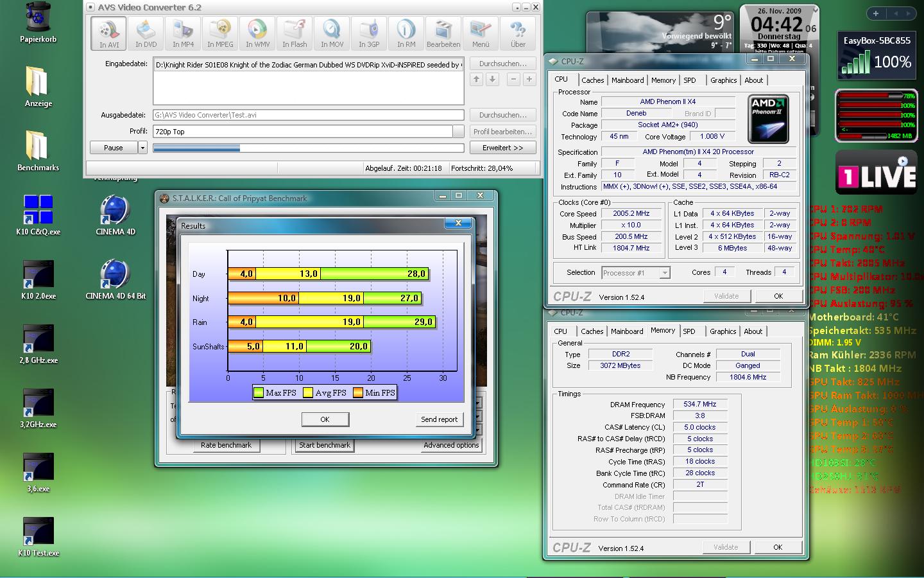The height and width of the screenshot is (578, 924).
Task: Select In MOV QuickTime format
Action: (332, 33)
